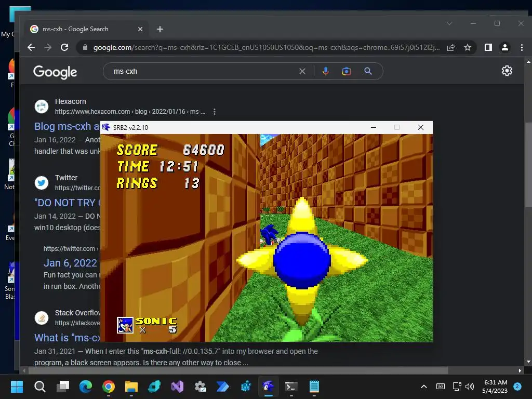
Task: Open the Jan 6, 2022 Twitter sub-result
Action: [x=70, y=263]
